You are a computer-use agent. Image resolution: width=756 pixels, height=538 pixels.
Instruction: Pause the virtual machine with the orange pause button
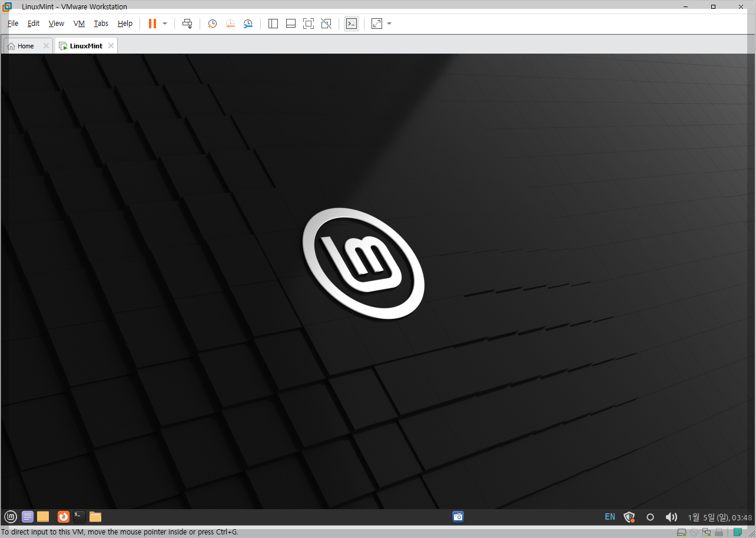(152, 24)
